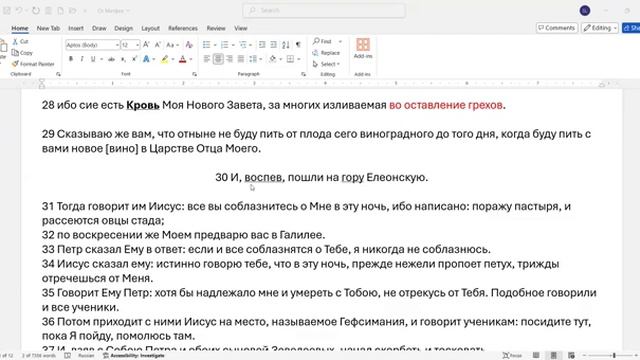Undo the last action
The image size is (640, 360).
(19, 11)
